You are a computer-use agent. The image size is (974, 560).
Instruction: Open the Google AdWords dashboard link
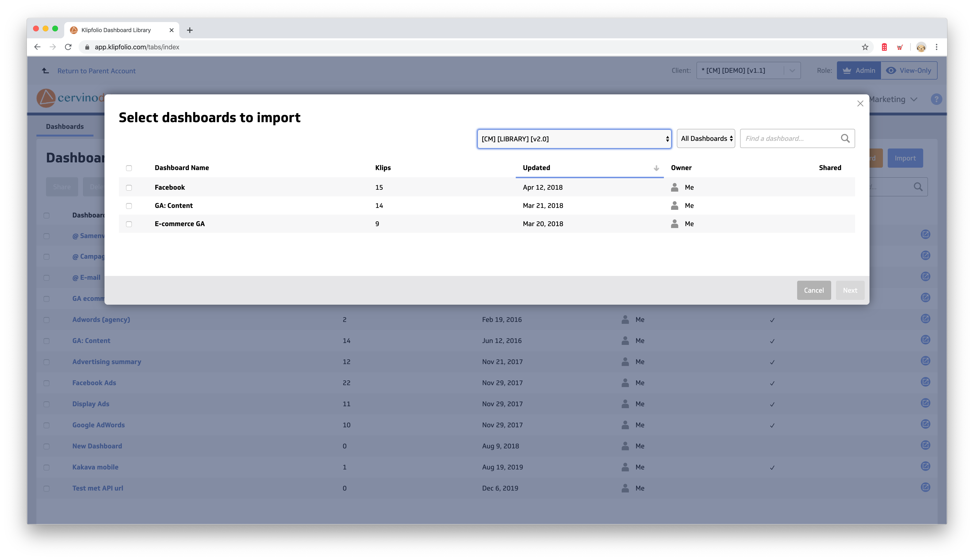coord(99,425)
